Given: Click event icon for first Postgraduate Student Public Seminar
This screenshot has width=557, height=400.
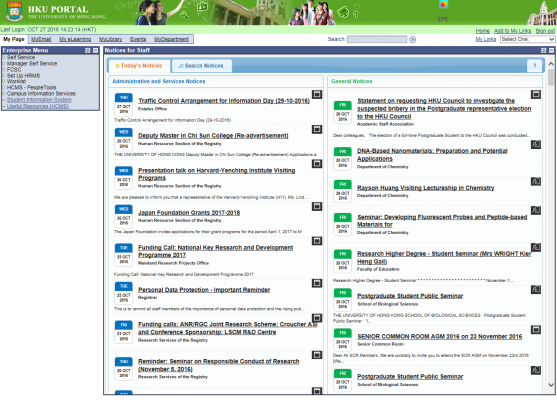Looking at the screenshot, I should click(x=536, y=290).
